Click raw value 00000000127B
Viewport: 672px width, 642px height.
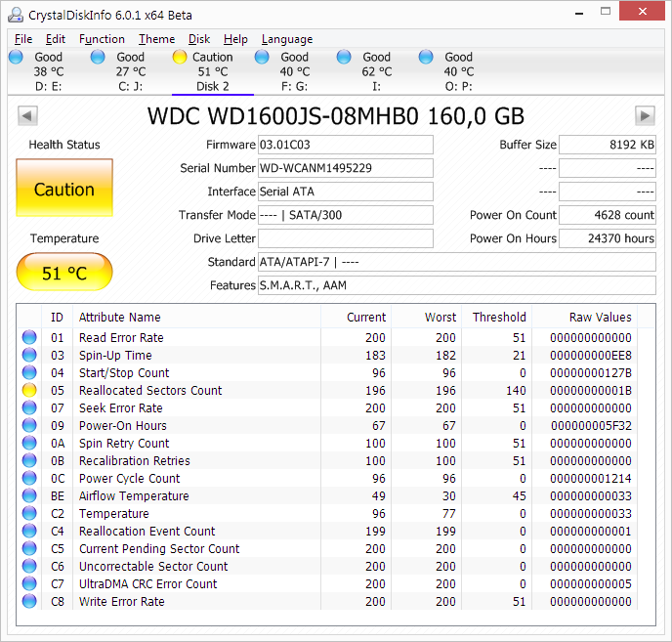pos(591,372)
